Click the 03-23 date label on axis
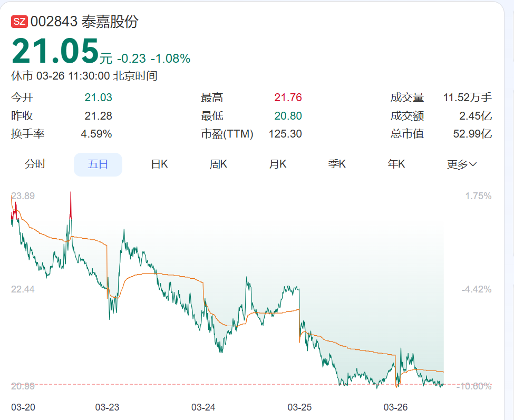 (106, 408)
